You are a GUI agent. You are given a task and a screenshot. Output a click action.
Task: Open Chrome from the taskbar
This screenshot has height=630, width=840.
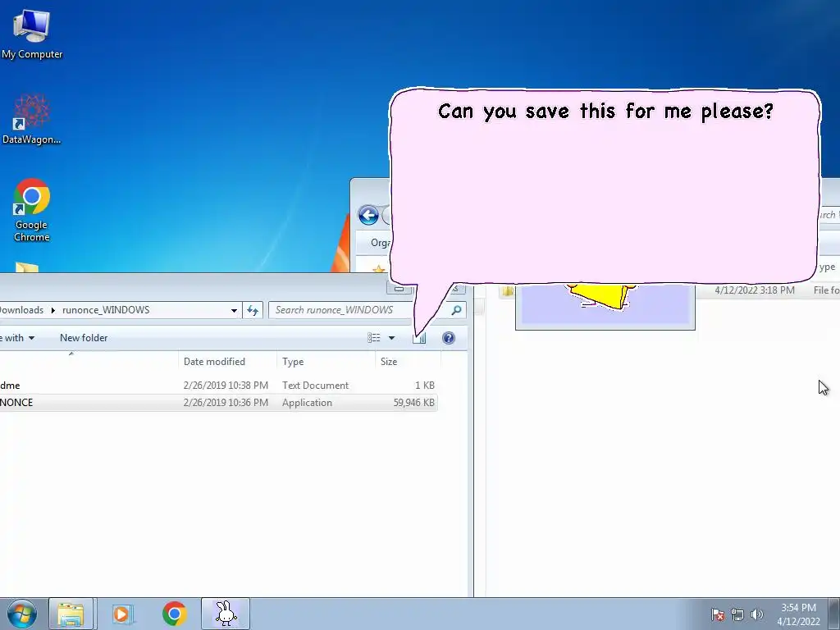(x=174, y=614)
